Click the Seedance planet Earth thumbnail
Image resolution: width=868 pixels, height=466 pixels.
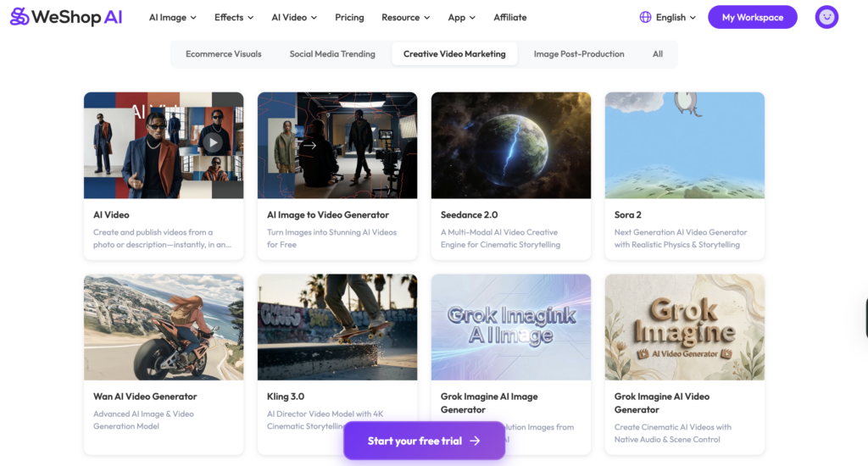pyautogui.click(x=511, y=146)
